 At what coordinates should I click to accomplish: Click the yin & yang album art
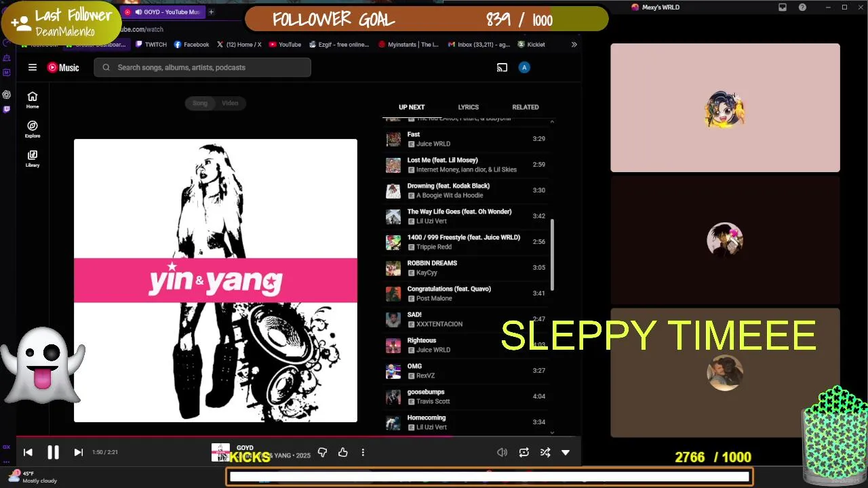tap(216, 281)
